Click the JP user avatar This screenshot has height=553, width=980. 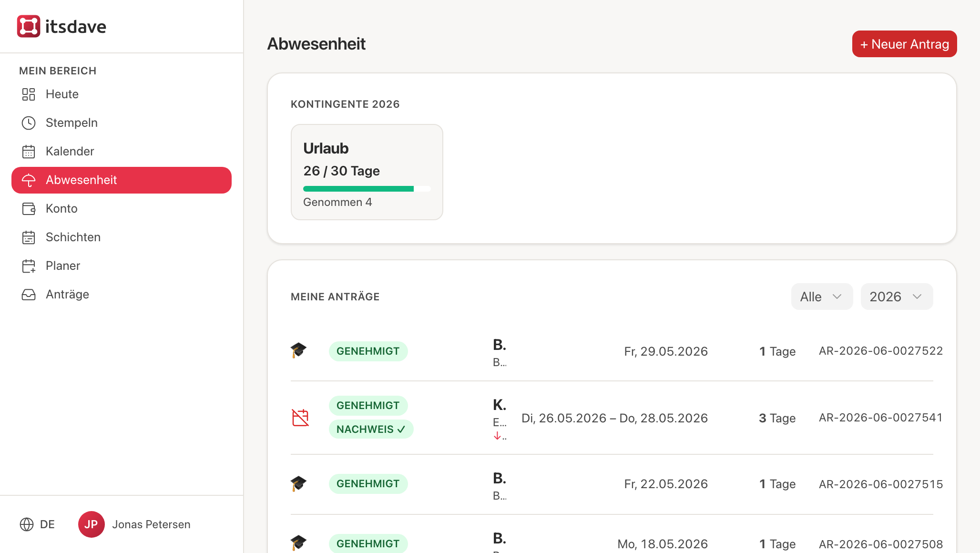point(91,524)
